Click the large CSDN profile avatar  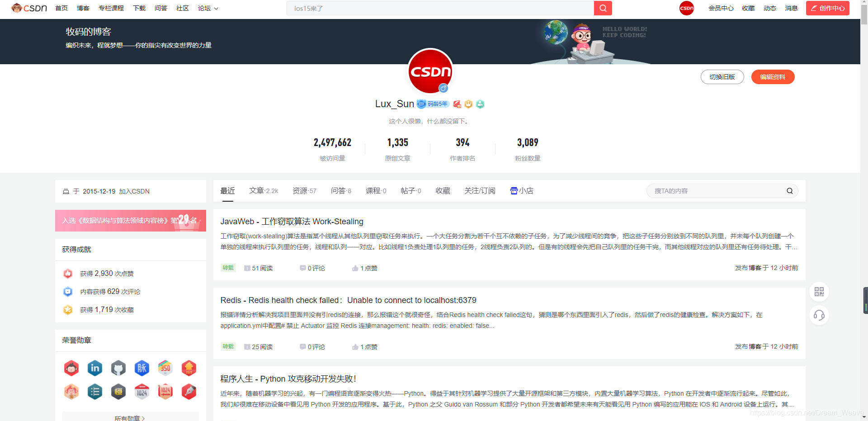pos(430,71)
